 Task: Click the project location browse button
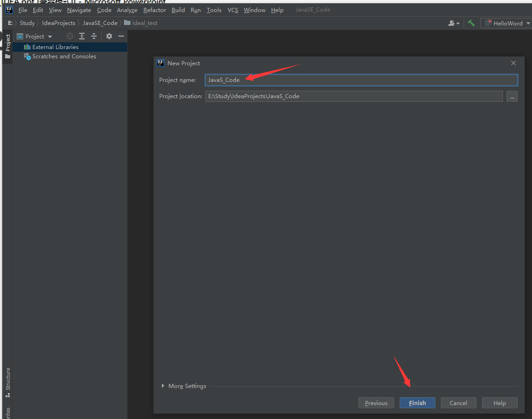512,96
